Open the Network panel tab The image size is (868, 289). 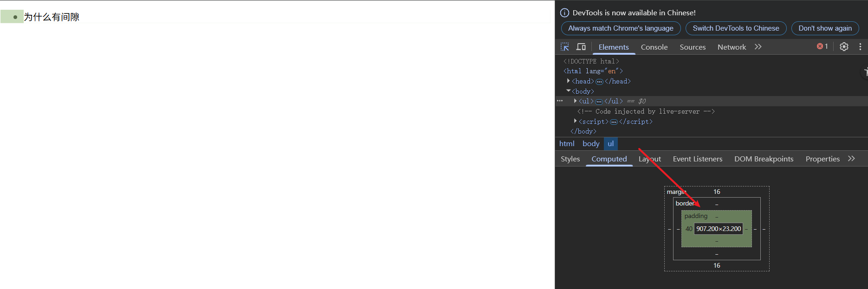point(732,47)
